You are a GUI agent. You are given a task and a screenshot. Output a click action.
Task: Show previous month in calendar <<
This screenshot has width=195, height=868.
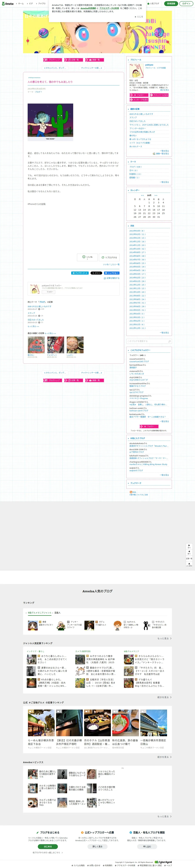point(142,195)
